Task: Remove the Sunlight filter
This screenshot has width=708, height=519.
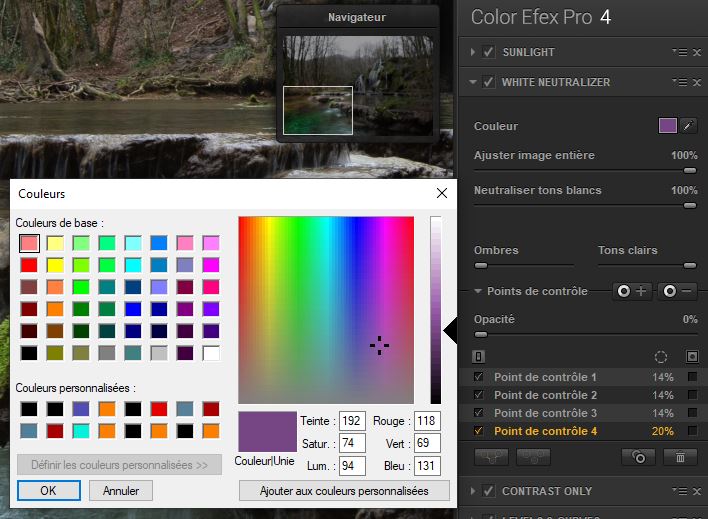Action: click(697, 52)
